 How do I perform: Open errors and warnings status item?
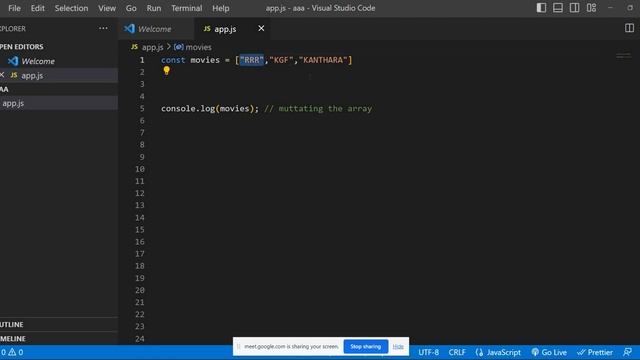pyautogui.click(x=12, y=352)
